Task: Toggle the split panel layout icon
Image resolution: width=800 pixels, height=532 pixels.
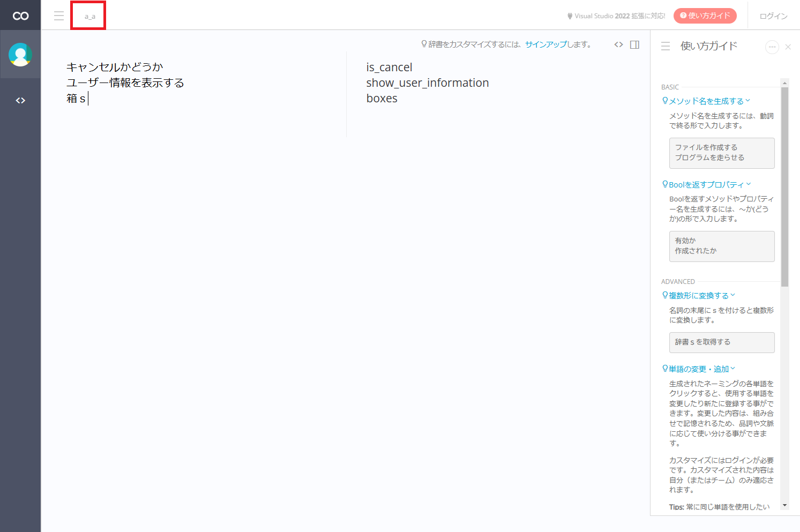Action: [x=634, y=45]
